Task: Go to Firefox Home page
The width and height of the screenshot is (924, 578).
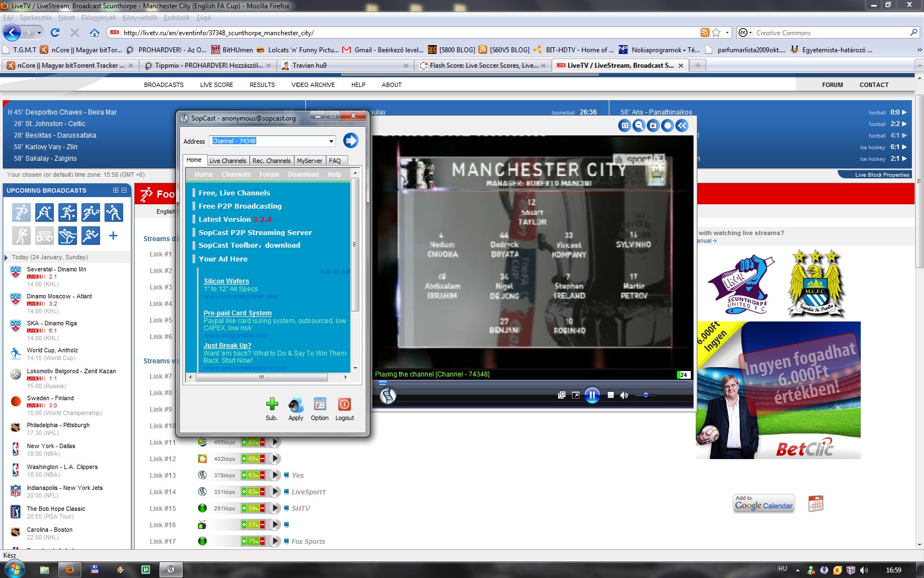Action: pyautogui.click(x=95, y=33)
